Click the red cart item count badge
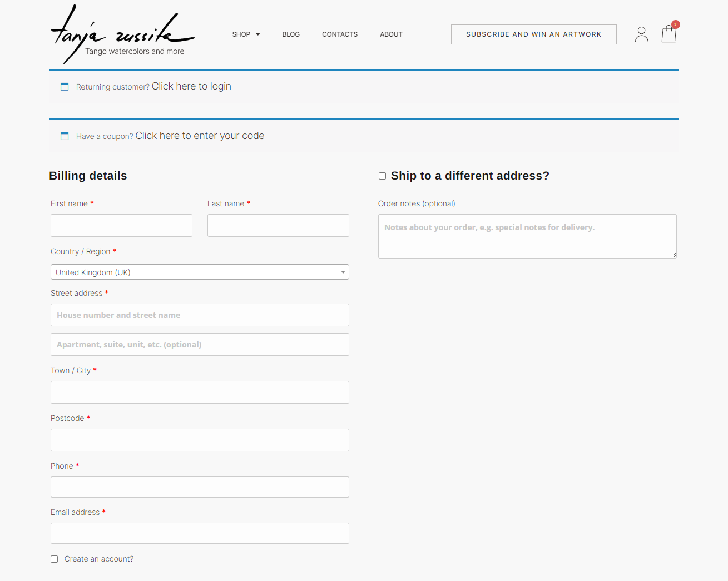The height and width of the screenshot is (581, 728). coord(675,24)
